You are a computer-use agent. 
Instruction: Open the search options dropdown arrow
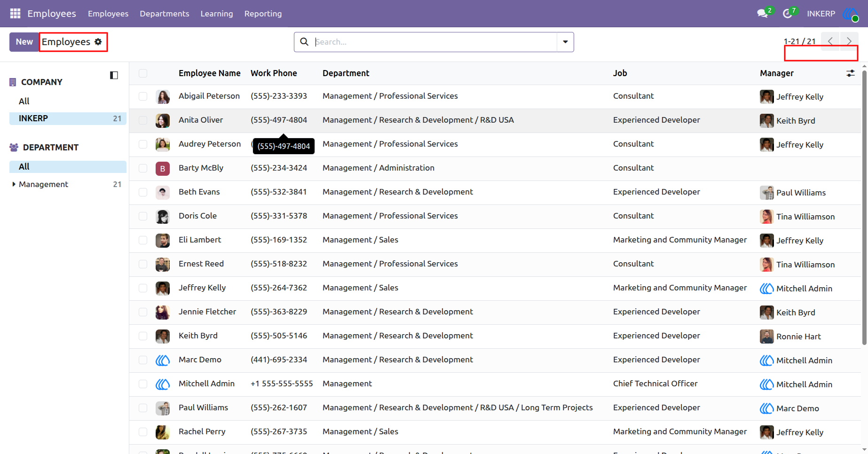(x=565, y=42)
